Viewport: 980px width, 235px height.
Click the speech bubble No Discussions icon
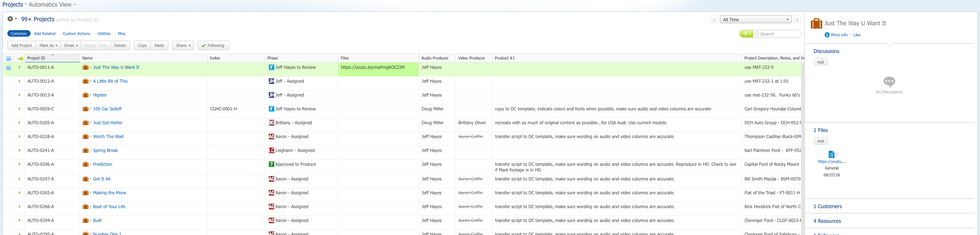[889, 82]
